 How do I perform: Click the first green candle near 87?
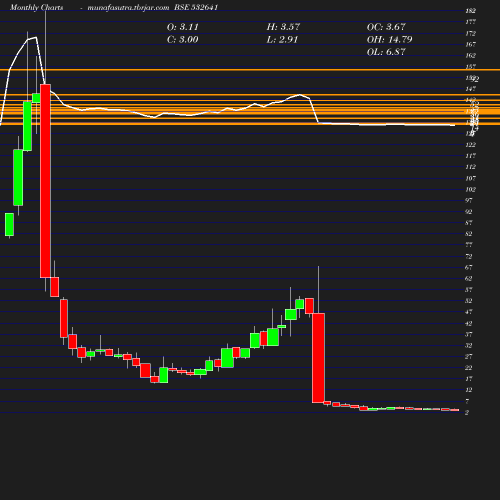9,225
